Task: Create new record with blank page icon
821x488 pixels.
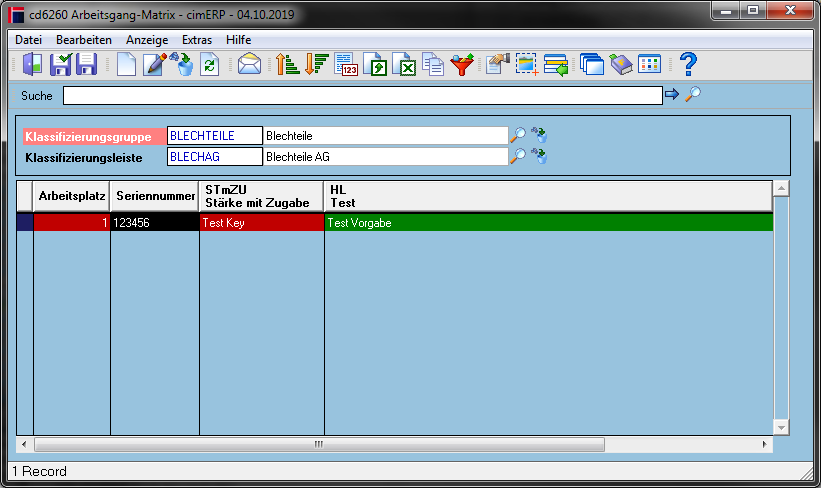Action: 126,64
